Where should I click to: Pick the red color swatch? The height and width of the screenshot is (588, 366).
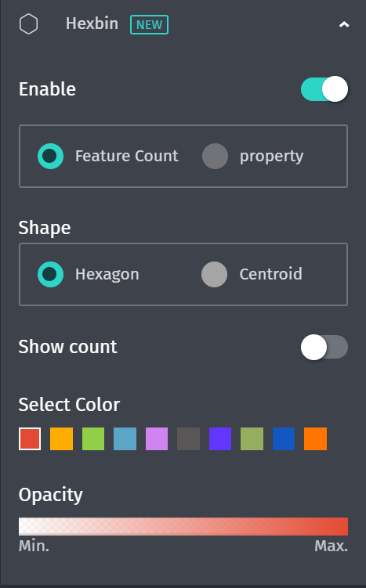tap(30, 438)
